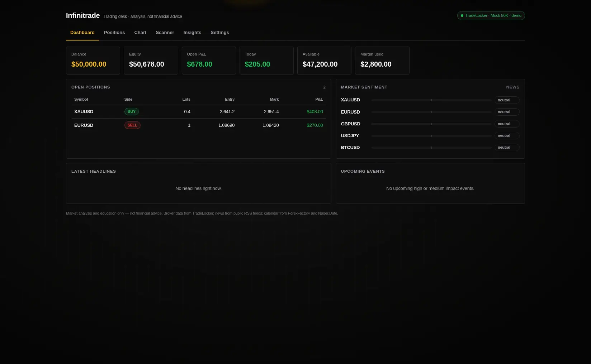The width and height of the screenshot is (591, 364).
Task: Select EURUSD in open positions table
Action: 84,125
